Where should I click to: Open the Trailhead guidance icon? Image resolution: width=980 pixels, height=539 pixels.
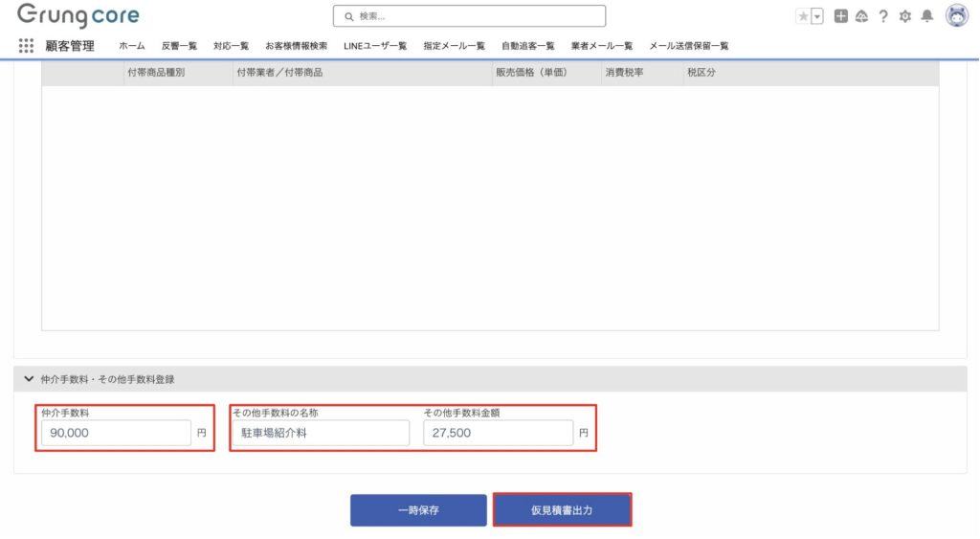tap(861, 16)
